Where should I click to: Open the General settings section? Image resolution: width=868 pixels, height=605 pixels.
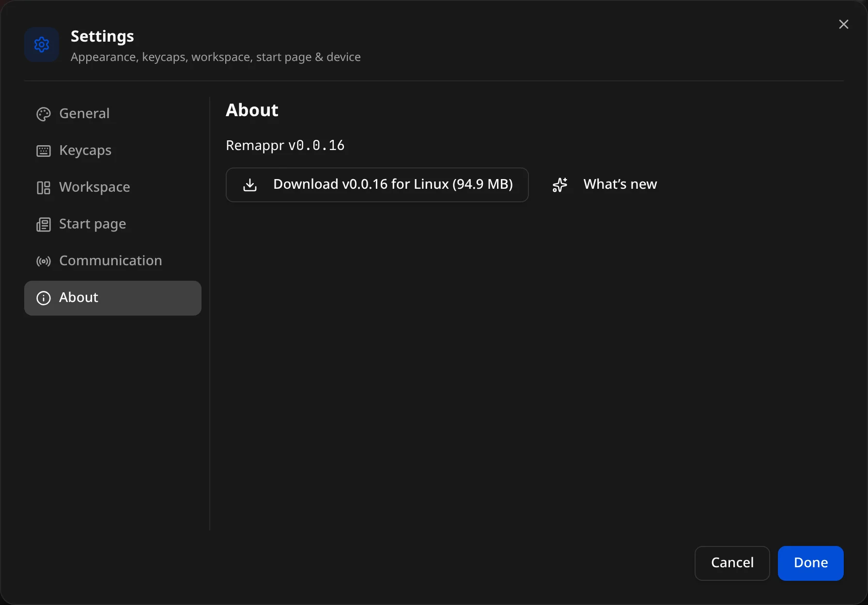pyautogui.click(x=112, y=114)
